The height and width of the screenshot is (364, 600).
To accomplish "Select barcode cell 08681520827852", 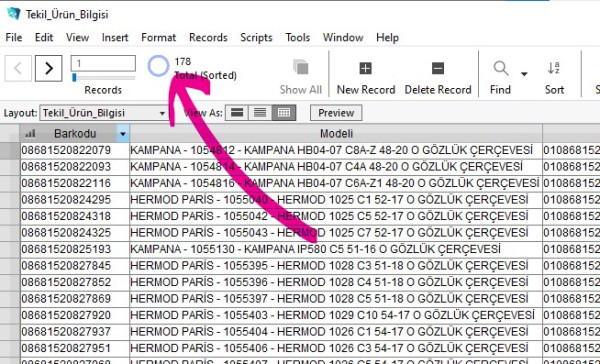I will [75, 282].
